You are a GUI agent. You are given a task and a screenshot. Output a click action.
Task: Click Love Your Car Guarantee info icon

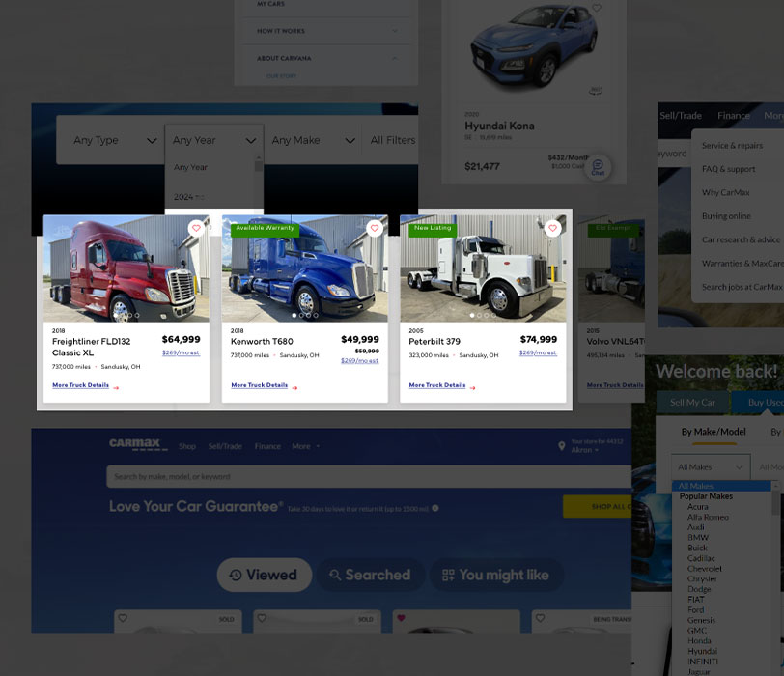(435, 509)
